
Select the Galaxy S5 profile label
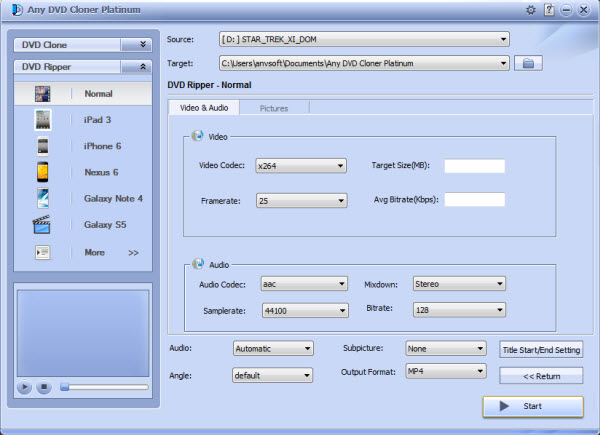point(105,225)
